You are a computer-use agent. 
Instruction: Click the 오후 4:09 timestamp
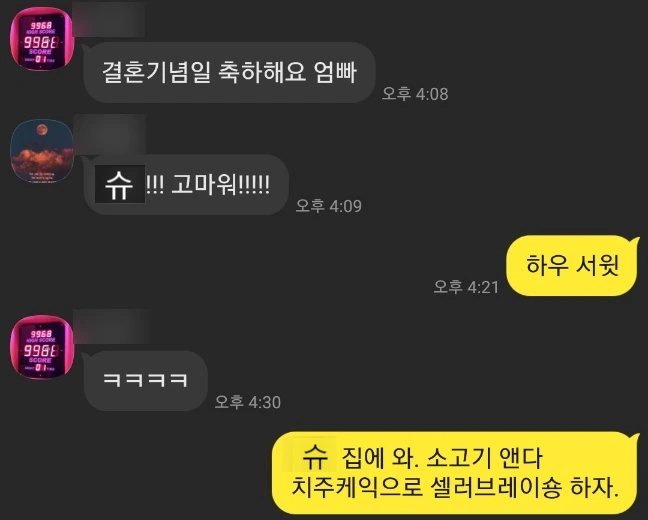[329, 206]
